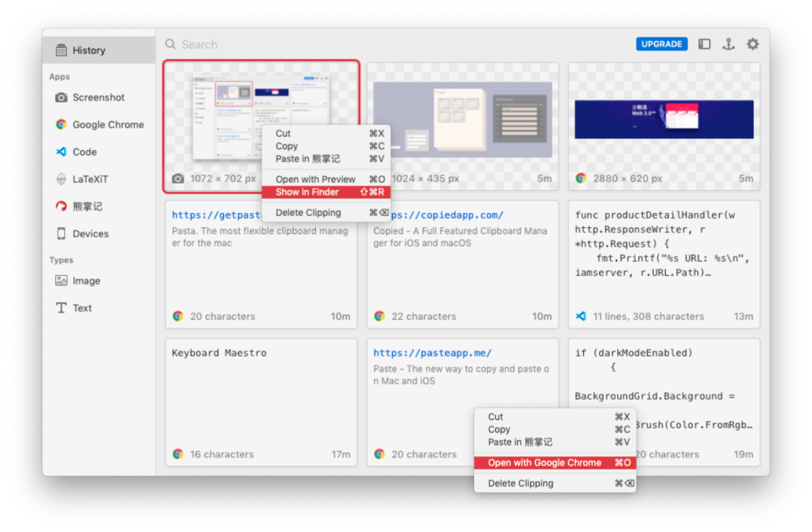Select LaTeXiT in the Apps list

[x=99, y=179]
